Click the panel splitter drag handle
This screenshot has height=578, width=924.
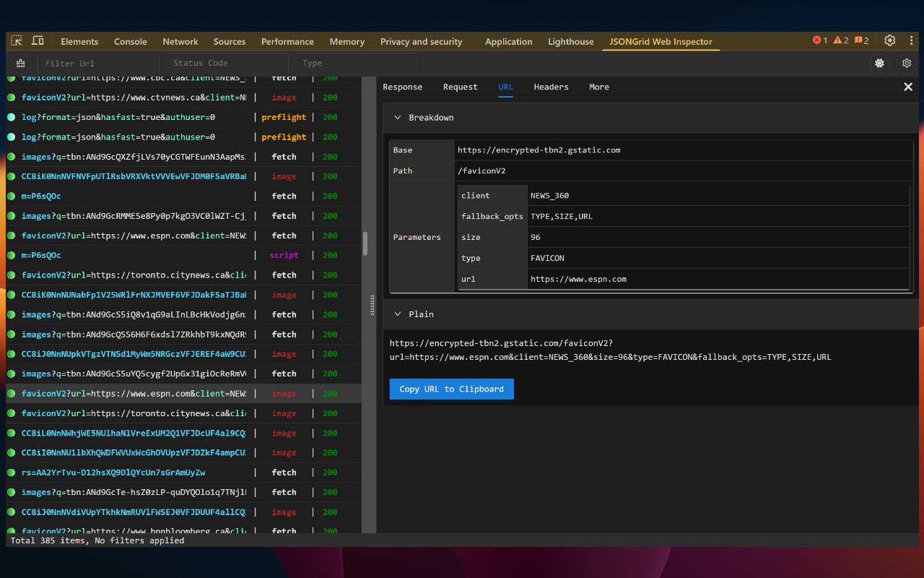point(372,305)
